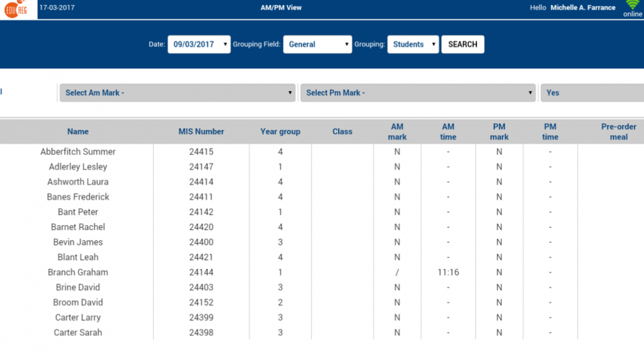Click the AM mark for Adlerley Lesley
The width and height of the screenshot is (644, 357).
[397, 167]
